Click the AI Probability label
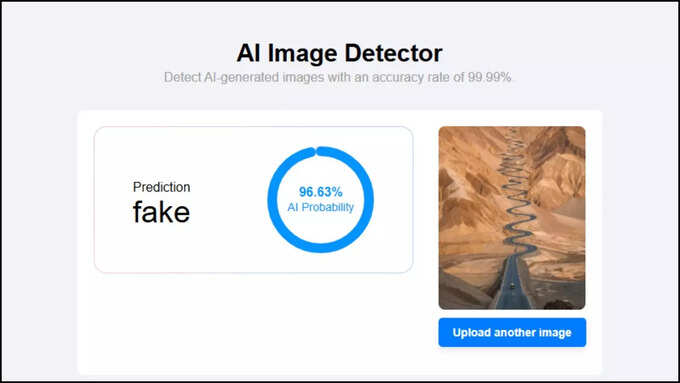The width and height of the screenshot is (680, 383). pos(320,207)
